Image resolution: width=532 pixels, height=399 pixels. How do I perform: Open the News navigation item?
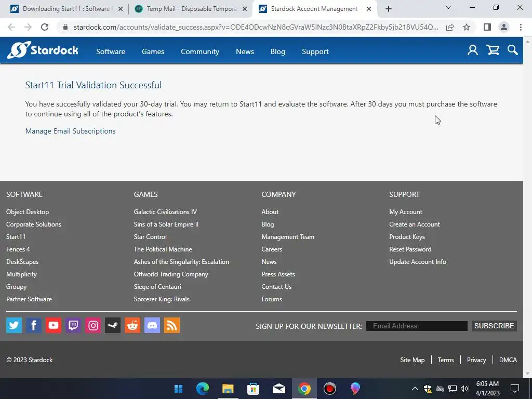pyautogui.click(x=245, y=51)
